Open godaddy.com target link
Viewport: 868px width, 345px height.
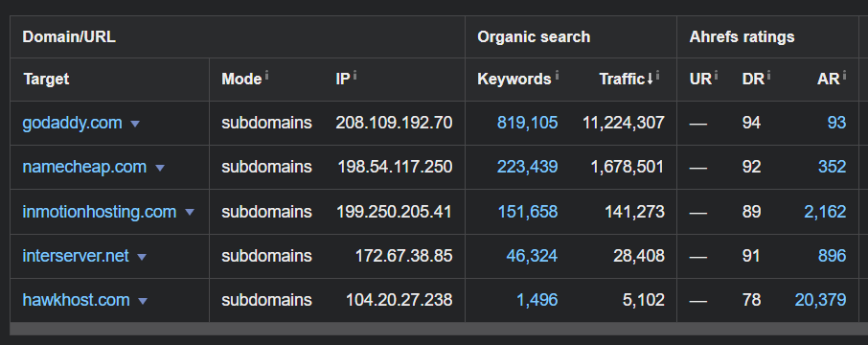coord(72,123)
